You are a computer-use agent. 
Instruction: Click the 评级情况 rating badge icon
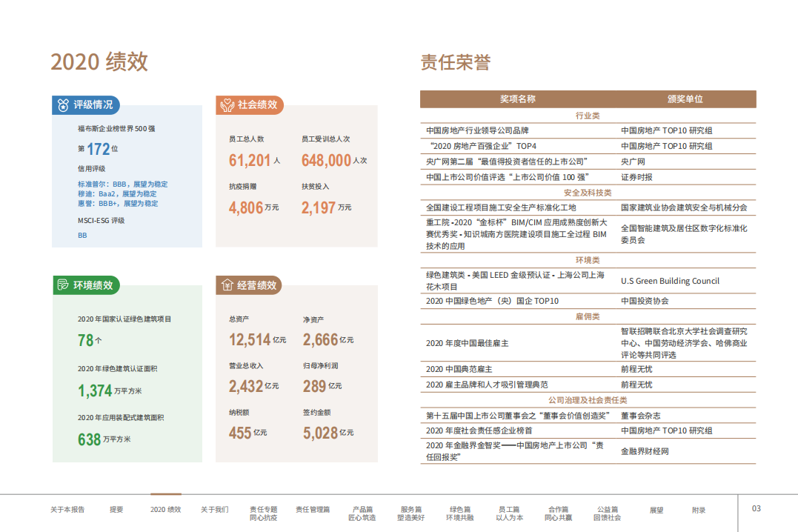pos(62,105)
